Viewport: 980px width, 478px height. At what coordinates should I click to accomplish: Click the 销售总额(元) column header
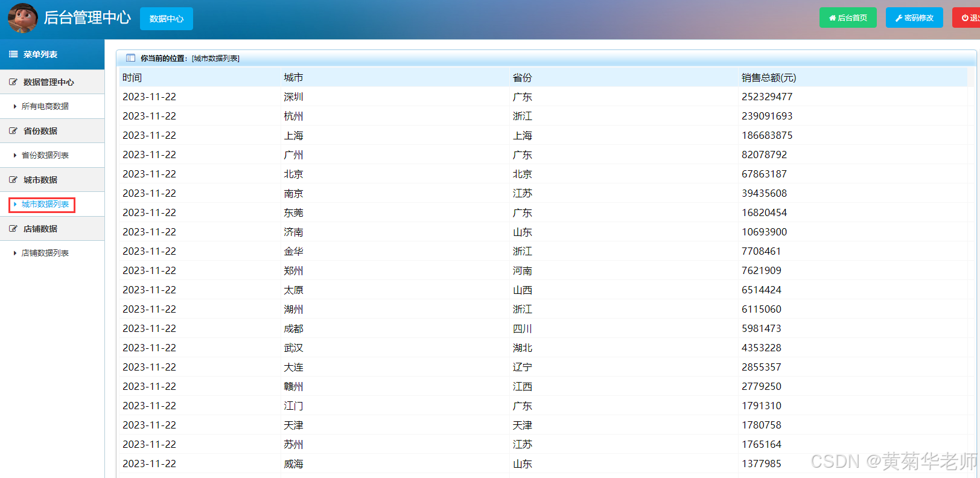769,77
